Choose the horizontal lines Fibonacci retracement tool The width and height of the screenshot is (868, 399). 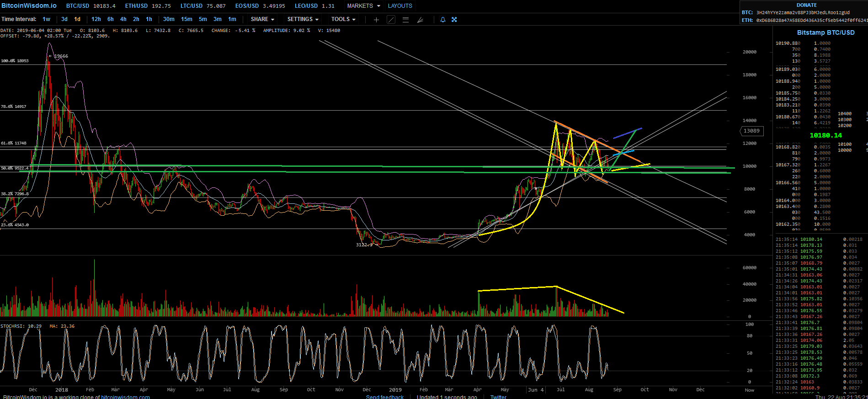pyautogui.click(x=405, y=20)
